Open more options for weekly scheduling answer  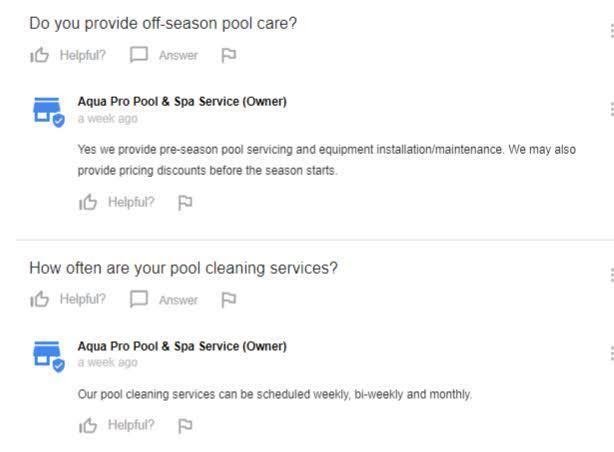[610, 353]
